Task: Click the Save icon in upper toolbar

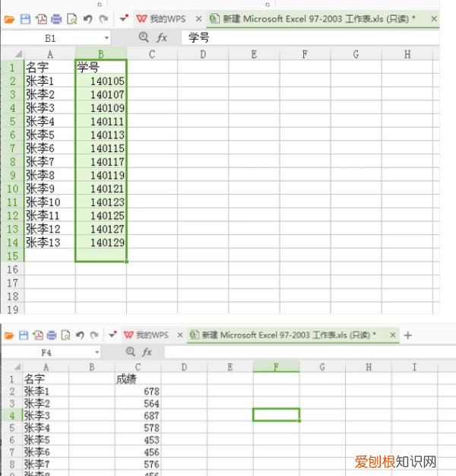Action: pos(25,19)
